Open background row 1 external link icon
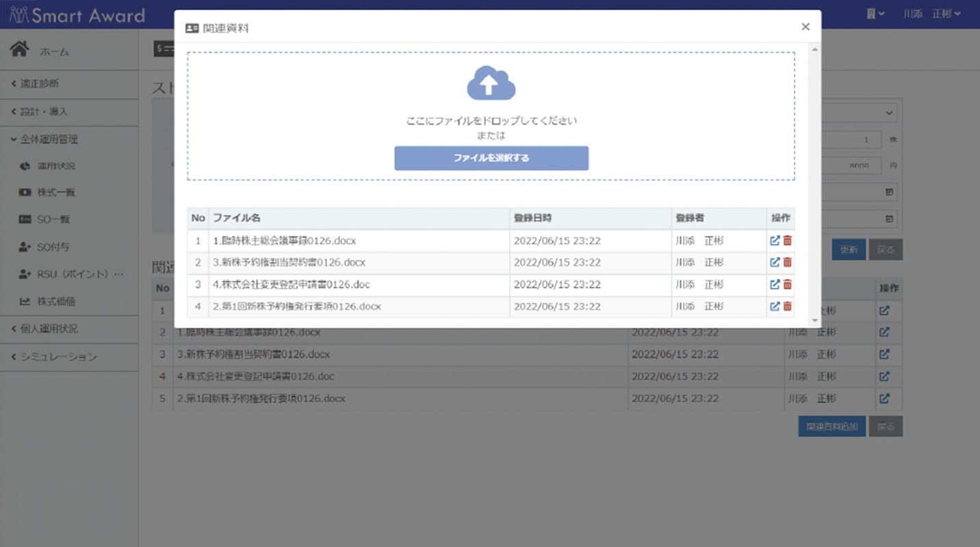 [x=884, y=310]
